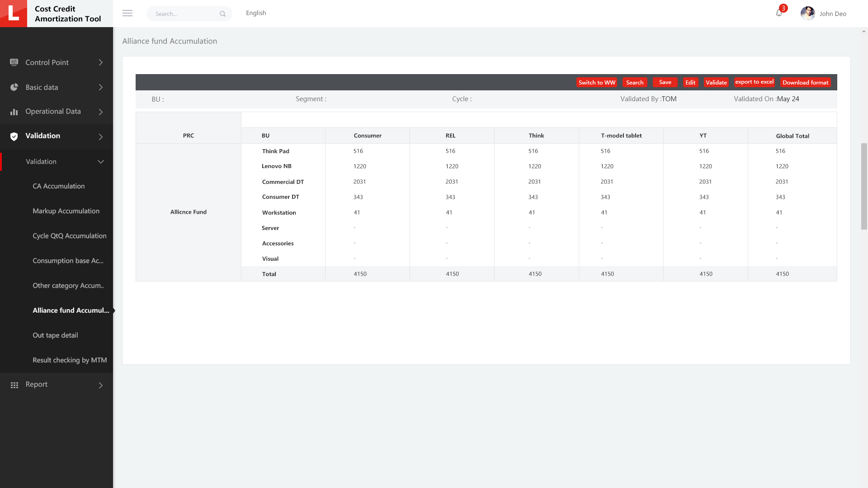Click the Basic data pie icon
The height and width of the screenshot is (488, 868).
point(14,87)
